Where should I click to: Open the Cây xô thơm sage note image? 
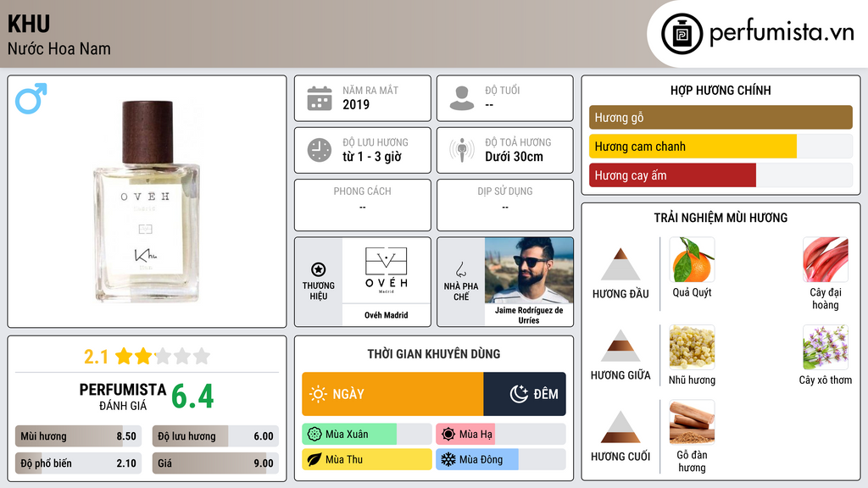(826, 347)
